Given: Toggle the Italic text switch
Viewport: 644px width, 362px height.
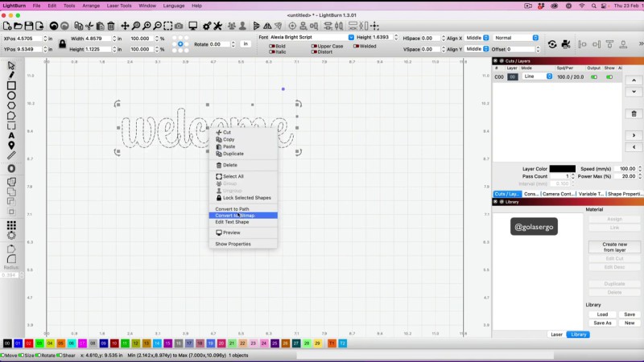Looking at the screenshot, I should (x=271, y=52).
